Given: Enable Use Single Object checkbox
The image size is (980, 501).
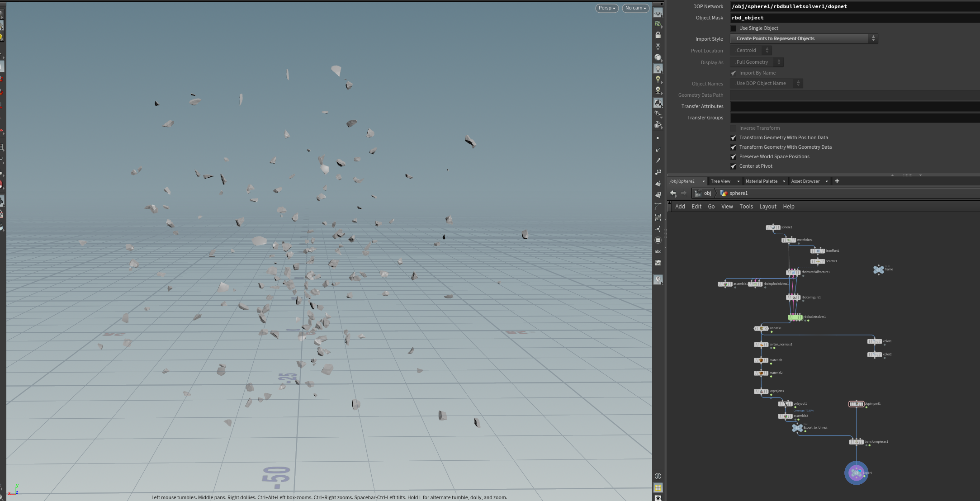Looking at the screenshot, I should pos(734,28).
